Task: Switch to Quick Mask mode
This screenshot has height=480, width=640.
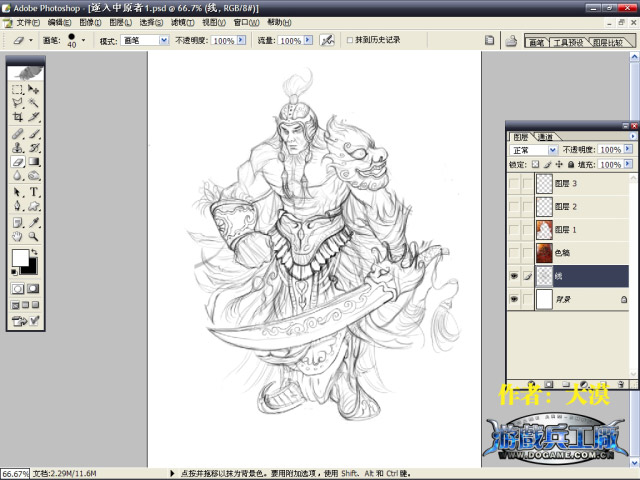Action: [33, 289]
